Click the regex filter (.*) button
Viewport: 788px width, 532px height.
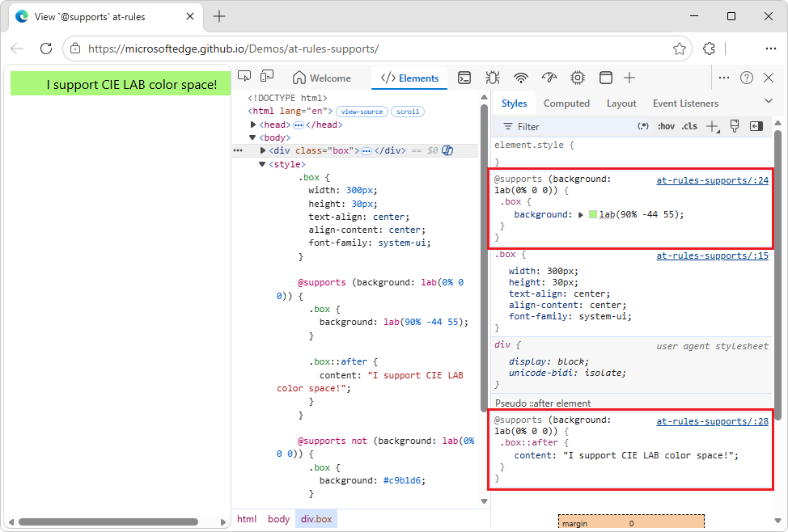click(642, 127)
